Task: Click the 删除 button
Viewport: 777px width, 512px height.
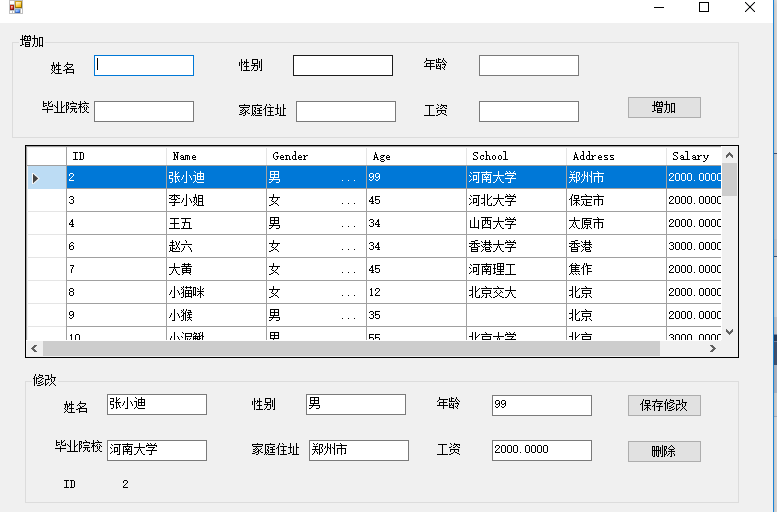Action: click(664, 452)
